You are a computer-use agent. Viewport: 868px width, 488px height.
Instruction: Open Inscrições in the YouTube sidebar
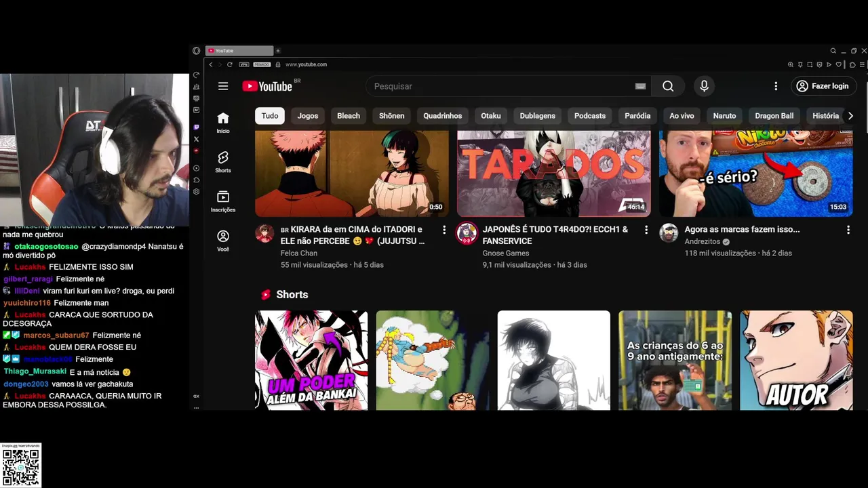(223, 201)
